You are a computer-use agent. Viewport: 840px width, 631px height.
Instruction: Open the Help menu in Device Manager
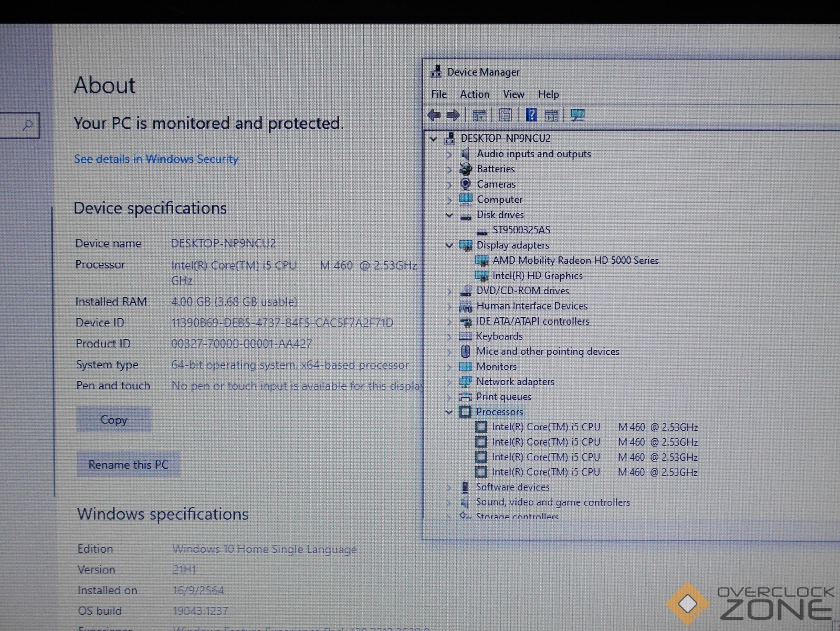(548, 94)
